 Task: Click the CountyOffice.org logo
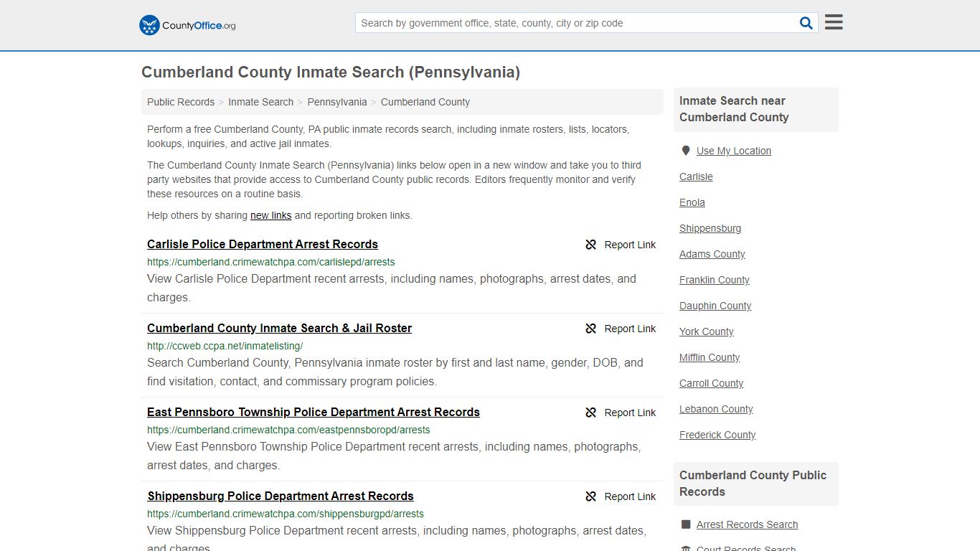(x=187, y=25)
